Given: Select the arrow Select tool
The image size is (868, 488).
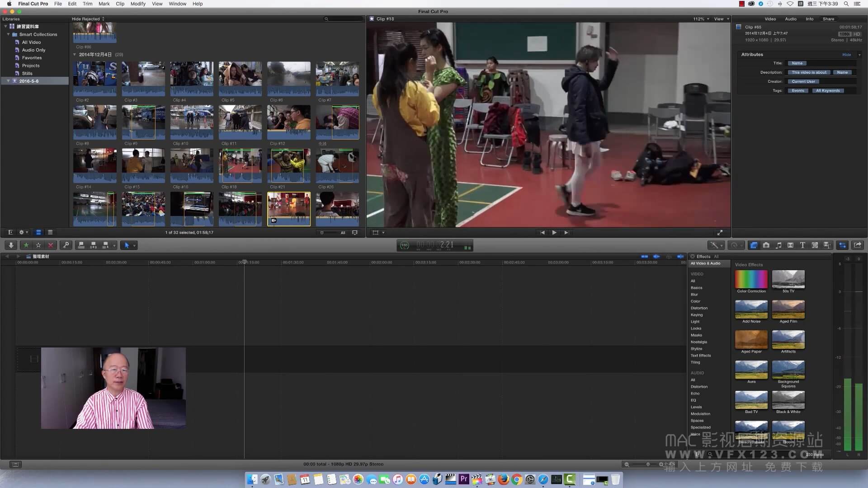Looking at the screenshot, I should click(127, 245).
